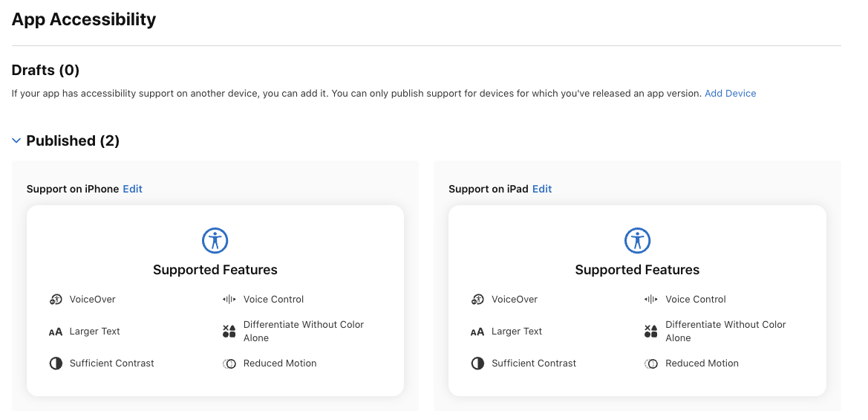This screenshot has height=420, width=868.
Task: Edit the Support on iPhone section
Action: click(133, 189)
